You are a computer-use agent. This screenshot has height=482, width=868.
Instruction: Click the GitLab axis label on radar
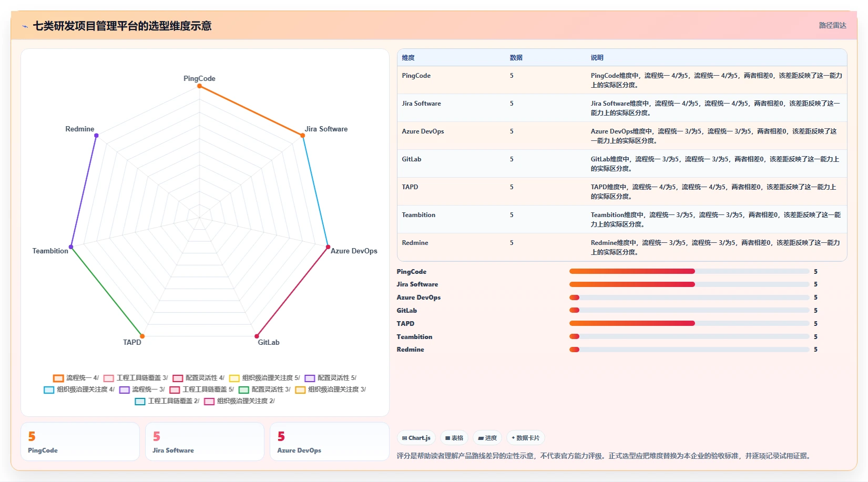tap(269, 342)
